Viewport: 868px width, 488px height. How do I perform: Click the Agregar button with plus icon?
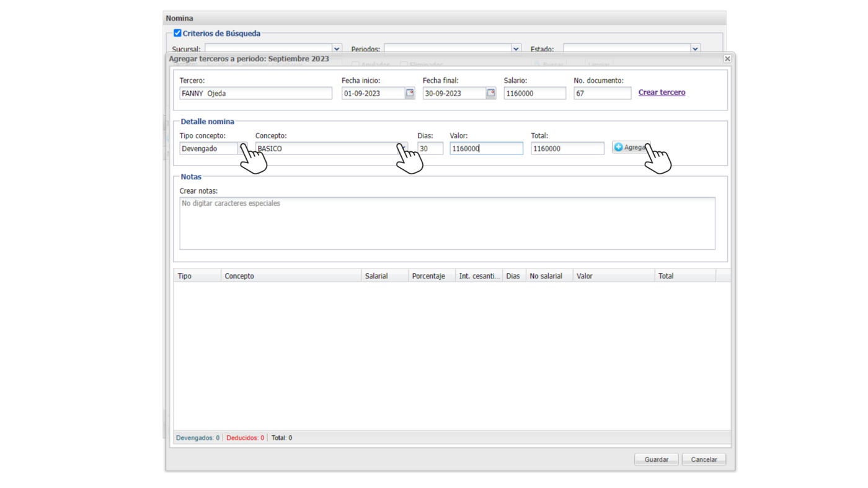(x=630, y=147)
